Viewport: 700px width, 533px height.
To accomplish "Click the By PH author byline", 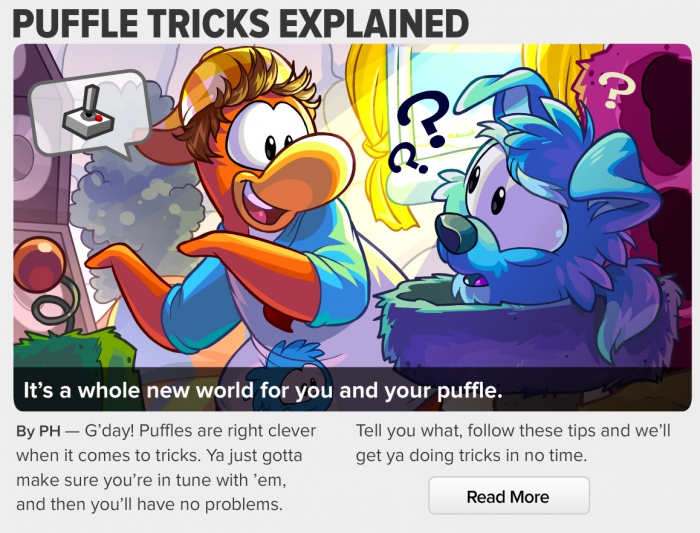I will [x=38, y=431].
